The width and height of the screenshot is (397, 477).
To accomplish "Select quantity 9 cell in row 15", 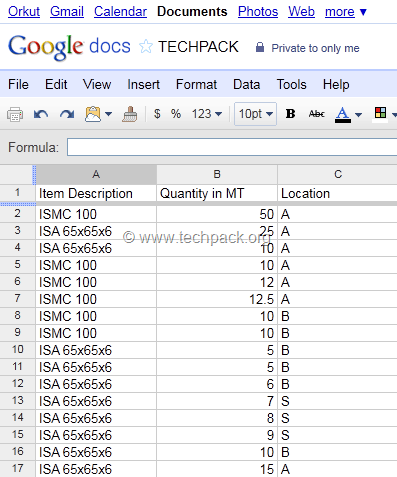I will click(x=217, y=435).
